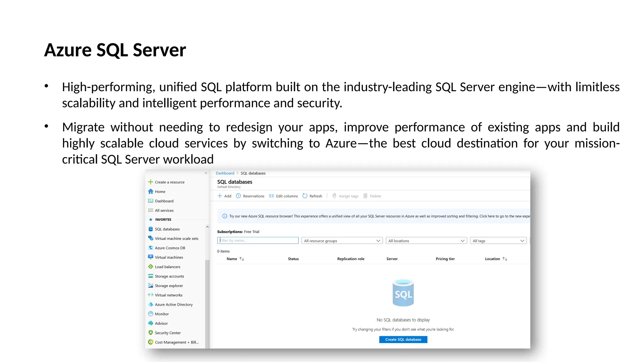The width and height of the screenshot is (644, 362).
Task: Go to Dashboard via breadcrumb link
Action: click(225, 173)
